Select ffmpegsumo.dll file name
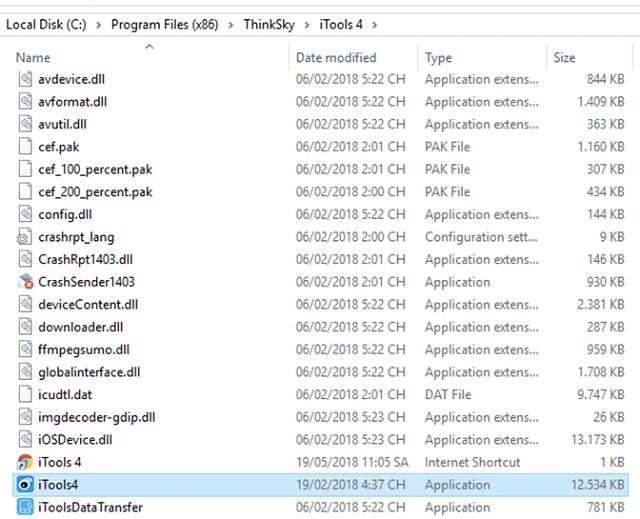The height and width of the screenshot is (519, 640). tap(84, 350)
